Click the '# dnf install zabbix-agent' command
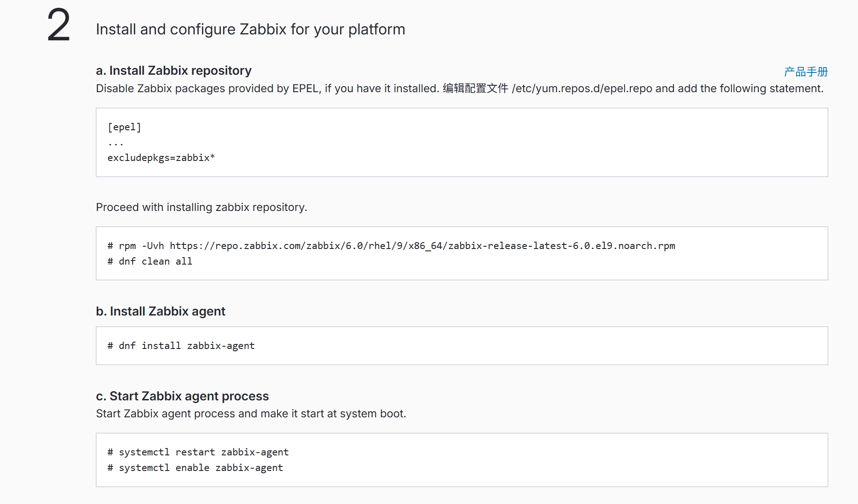The image size is (858, 504). point(181,346)
